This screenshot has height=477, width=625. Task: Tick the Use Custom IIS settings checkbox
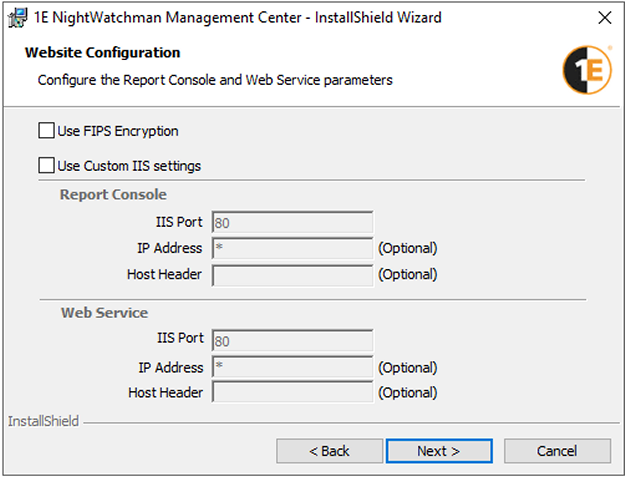(46, 166)
